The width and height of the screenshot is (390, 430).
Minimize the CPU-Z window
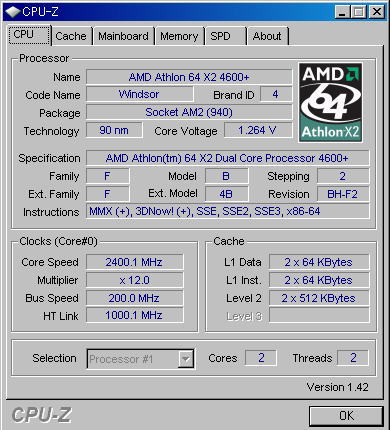342,12
